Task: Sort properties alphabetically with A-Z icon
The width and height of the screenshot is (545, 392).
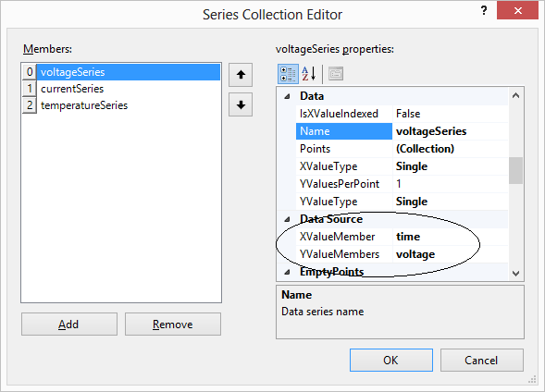Action: 309,74
